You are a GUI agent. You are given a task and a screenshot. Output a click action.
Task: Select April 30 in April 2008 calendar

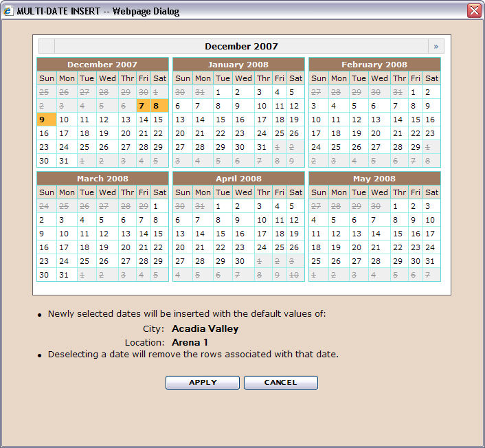[x=243, y=261]
